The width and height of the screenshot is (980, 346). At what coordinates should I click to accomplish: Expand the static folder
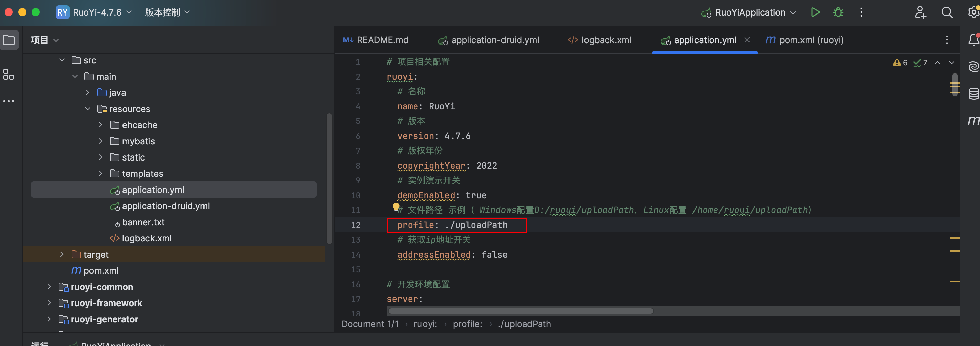point(101,157)
